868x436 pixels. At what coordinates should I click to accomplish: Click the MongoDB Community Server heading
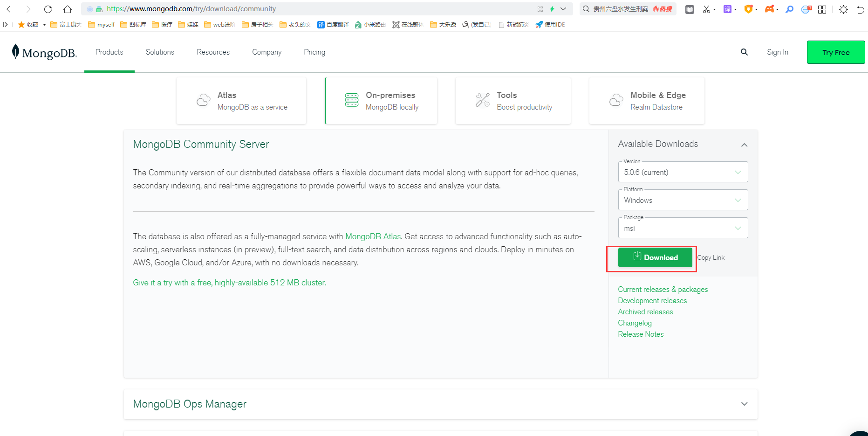[x=201, y=145]
